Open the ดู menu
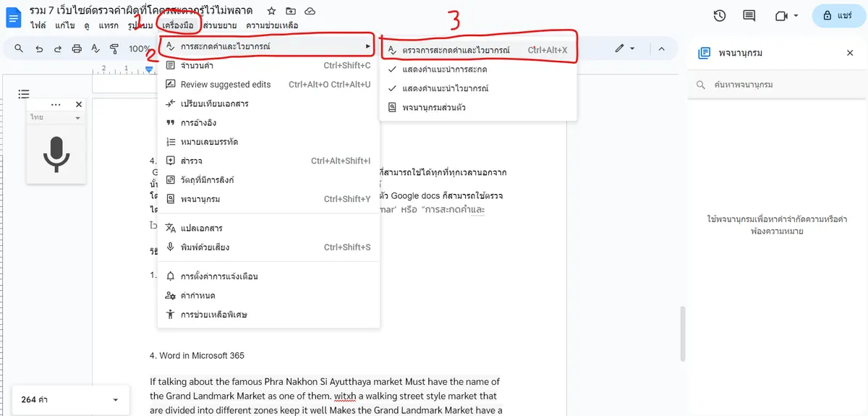Viewport: 868px width, 416px height. coord(86,25)
